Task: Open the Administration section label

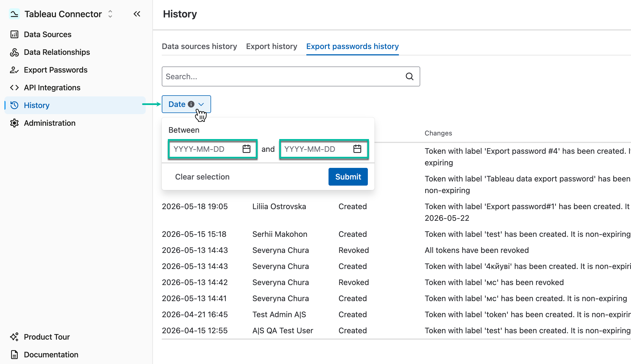Action: [x=50, y=123]
